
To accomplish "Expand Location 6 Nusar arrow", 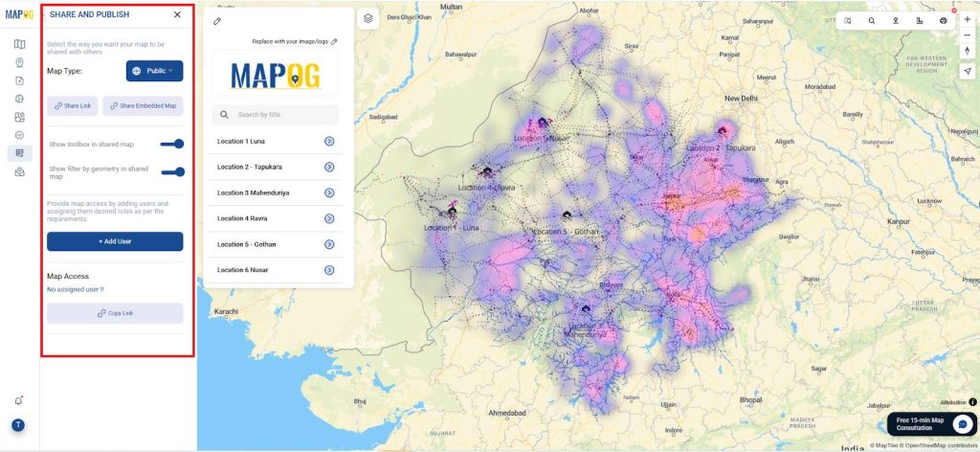I will coord(329,270).
